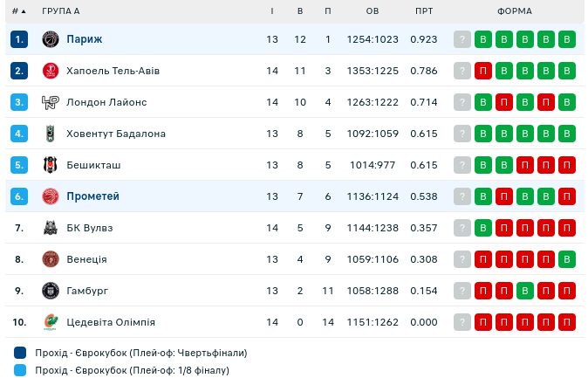Click the Beşiktaş team logo icon
The width and height of the screenshot is (588, 378).
click(50, 165)
